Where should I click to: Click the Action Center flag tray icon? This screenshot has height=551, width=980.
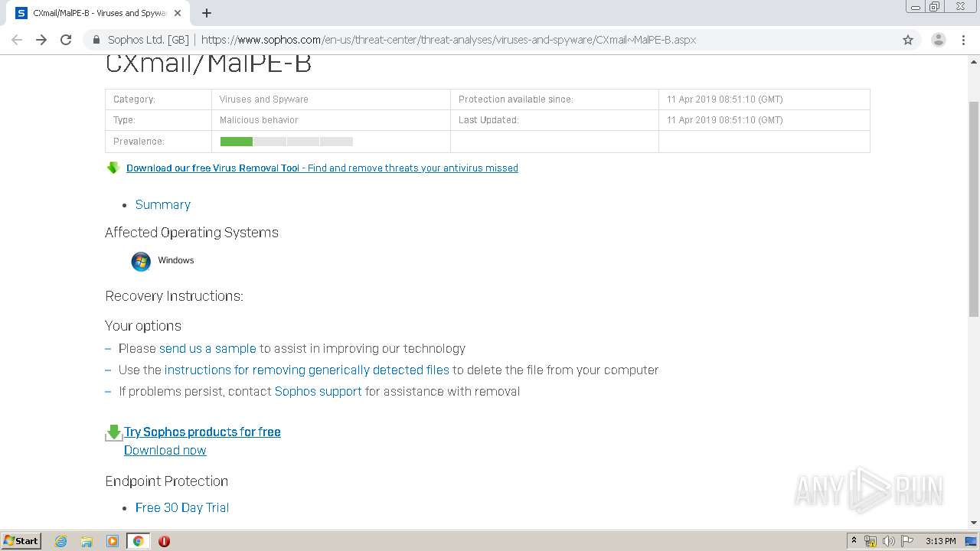(x=907, y=541)
